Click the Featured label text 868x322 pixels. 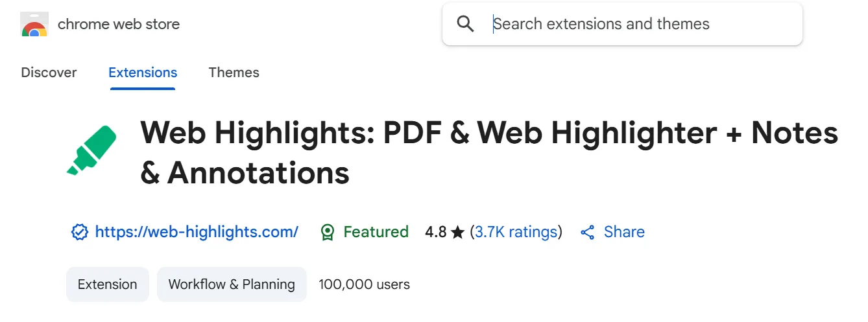tap(376, 232)
